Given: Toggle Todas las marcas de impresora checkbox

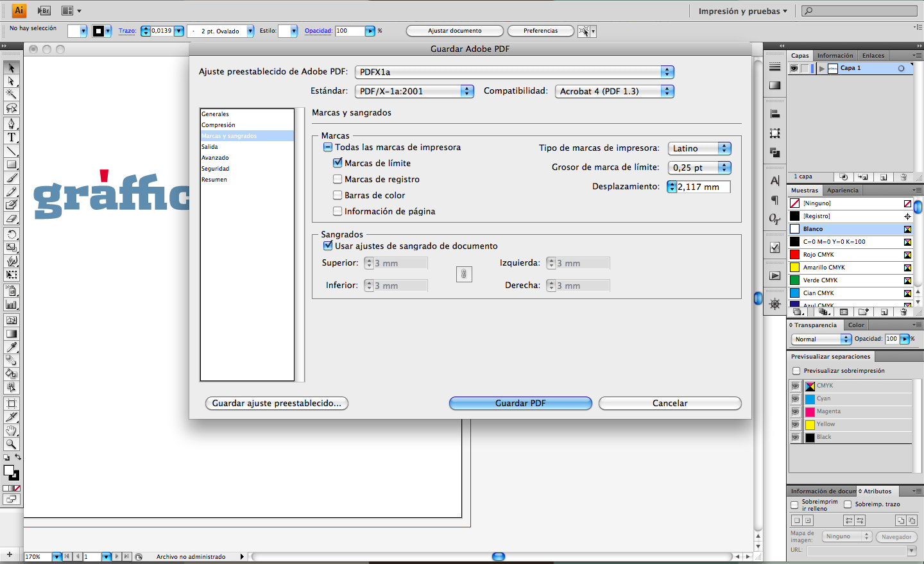Looking at the screenshot, I should (x=327, y=147).
